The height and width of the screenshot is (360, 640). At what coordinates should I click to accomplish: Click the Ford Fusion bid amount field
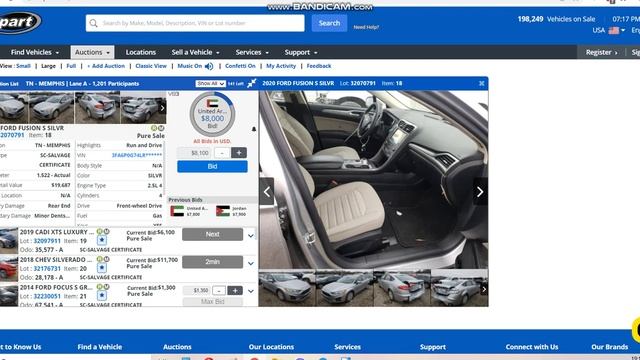coord(194,153)
